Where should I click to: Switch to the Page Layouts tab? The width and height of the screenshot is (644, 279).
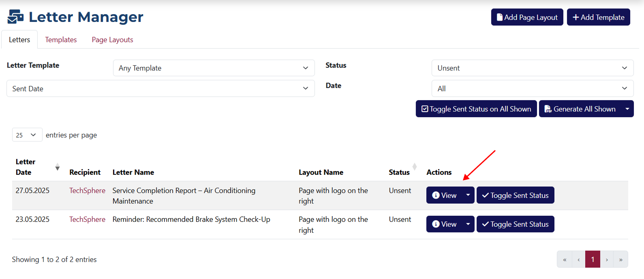pos(112,40)
